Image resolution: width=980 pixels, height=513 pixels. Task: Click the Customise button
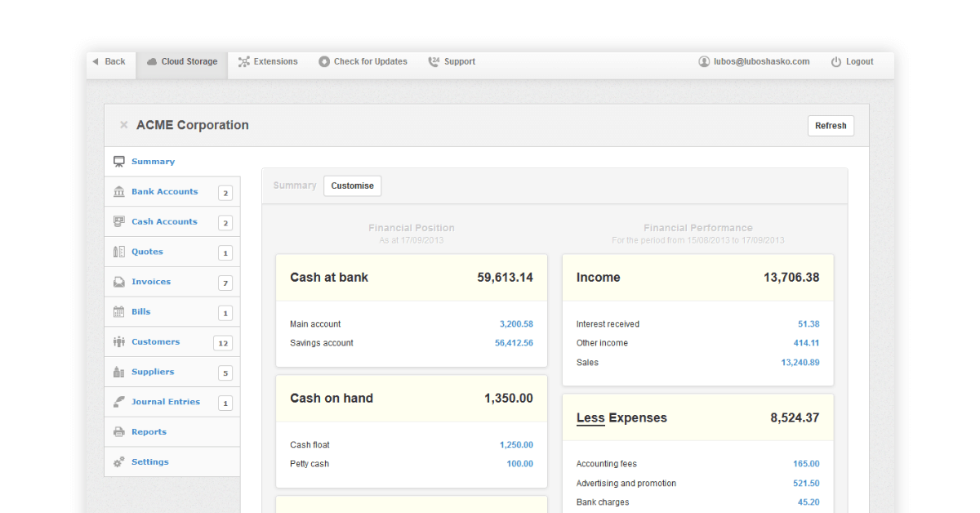tap(352, 185)
